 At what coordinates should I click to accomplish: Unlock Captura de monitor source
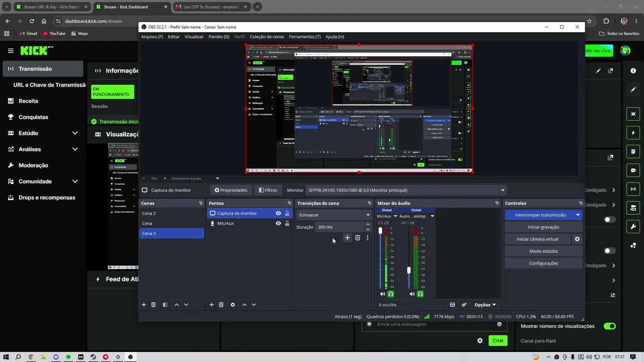click(x=287, y=213)
